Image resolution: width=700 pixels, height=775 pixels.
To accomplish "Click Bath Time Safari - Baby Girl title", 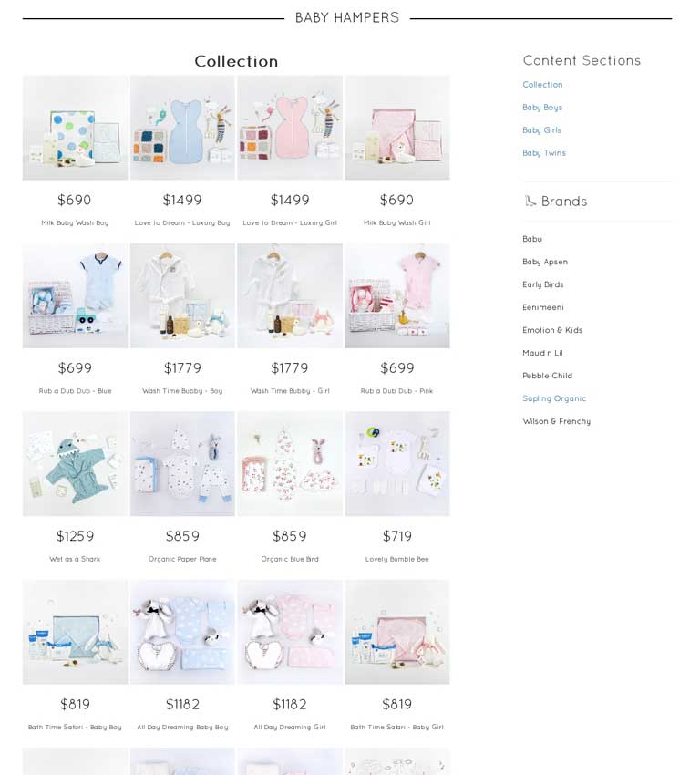I will (397, 727).
